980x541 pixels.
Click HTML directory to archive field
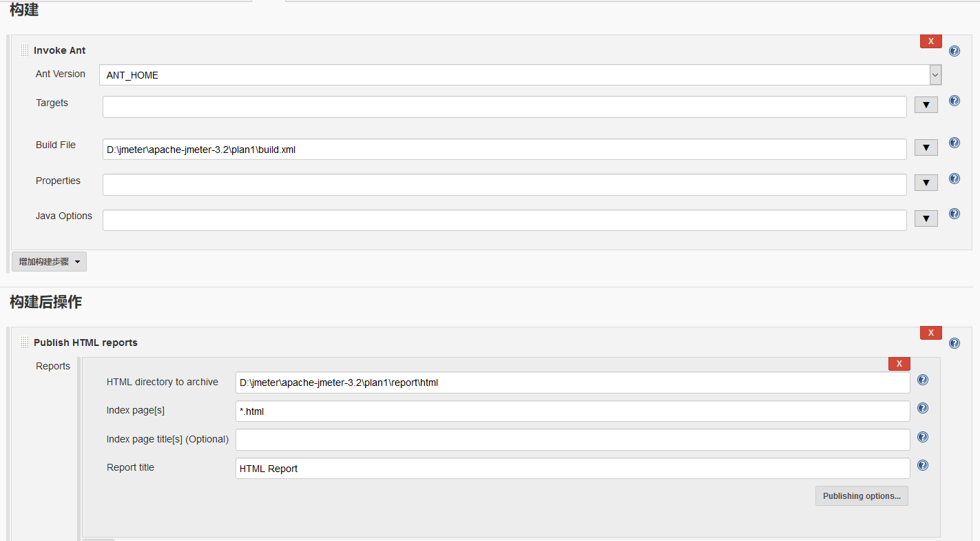(x=572, y=382)
